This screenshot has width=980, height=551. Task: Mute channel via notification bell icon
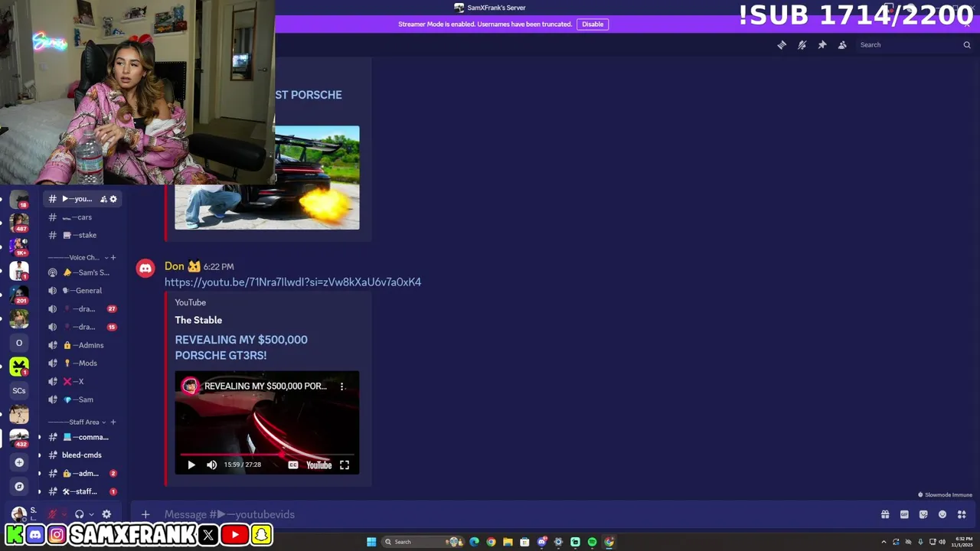(802, 45)
